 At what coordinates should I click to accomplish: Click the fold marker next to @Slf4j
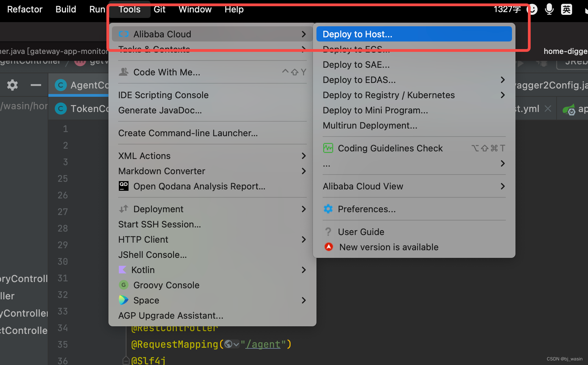[126, 361]
